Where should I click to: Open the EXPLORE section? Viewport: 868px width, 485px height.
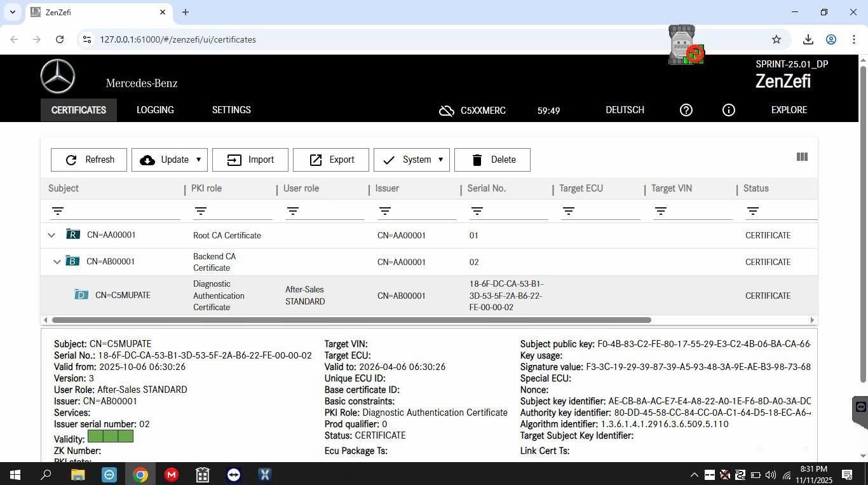point(789,110)
